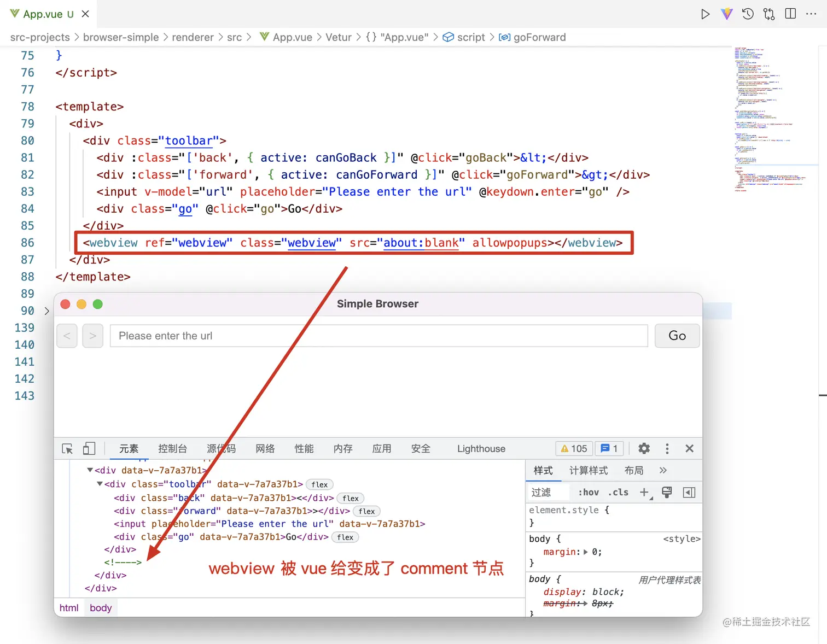Expand body margin: 0 shorthand triangle
Viewport: 827px width, 644px height.
(586, 552)
